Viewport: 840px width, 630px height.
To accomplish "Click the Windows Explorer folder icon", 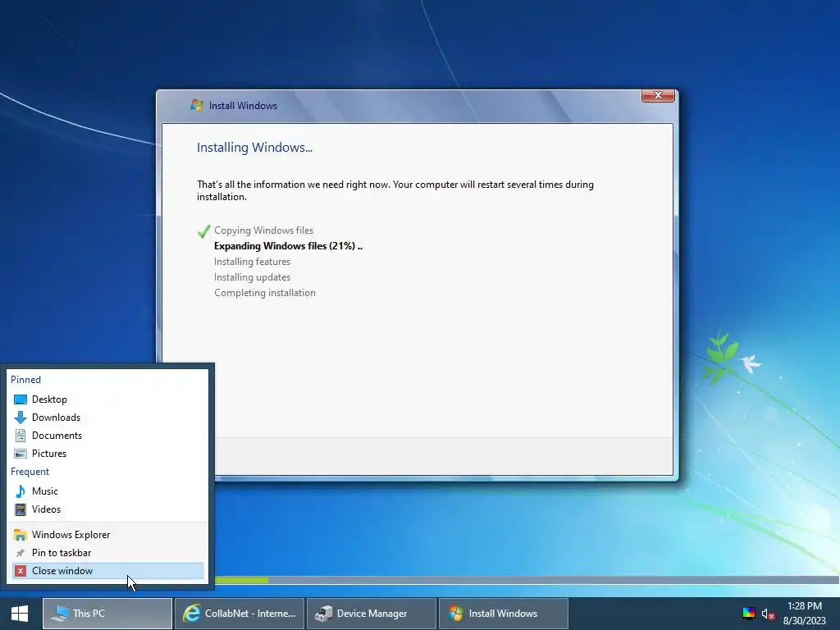I will click(21, 535).
